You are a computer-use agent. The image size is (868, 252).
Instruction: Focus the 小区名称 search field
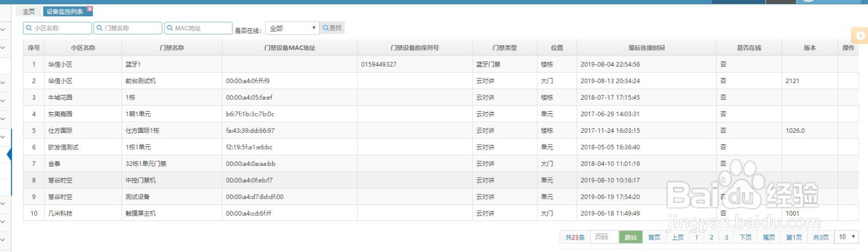point(58,28)
